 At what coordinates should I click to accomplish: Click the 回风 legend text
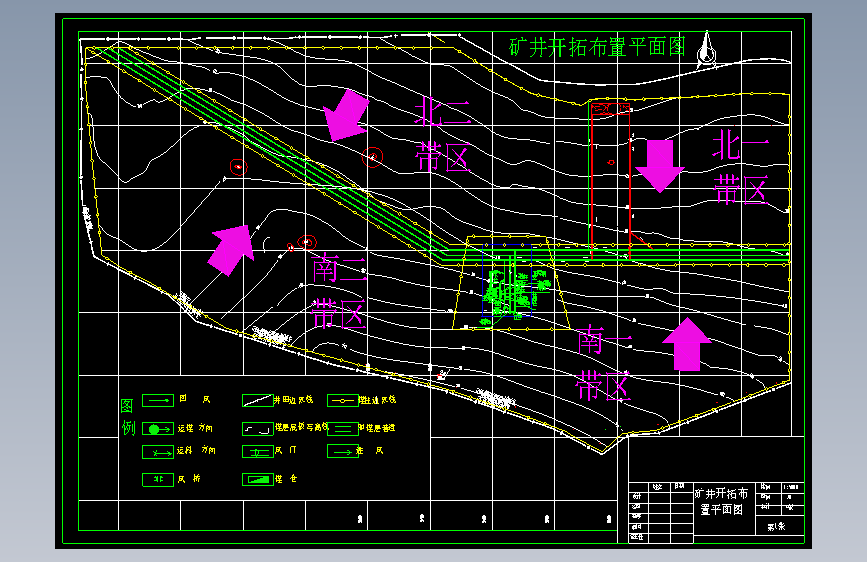(x=195, y=399)
